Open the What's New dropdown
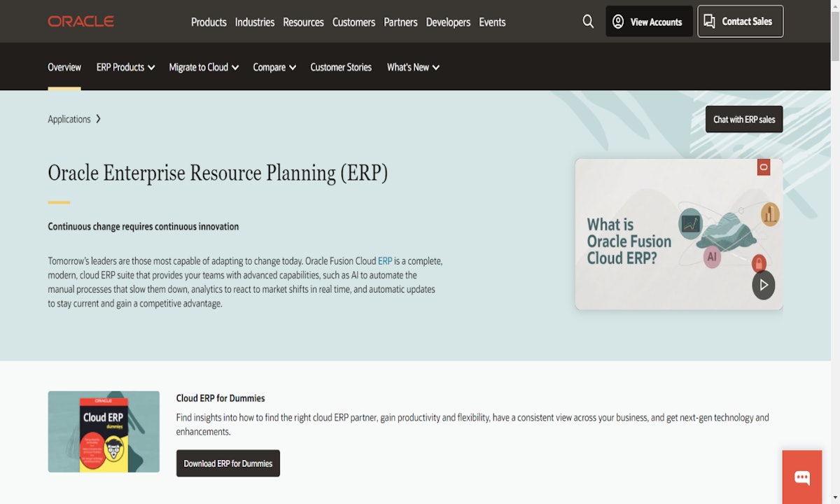 pyautogui.click(x=413, y=67)
